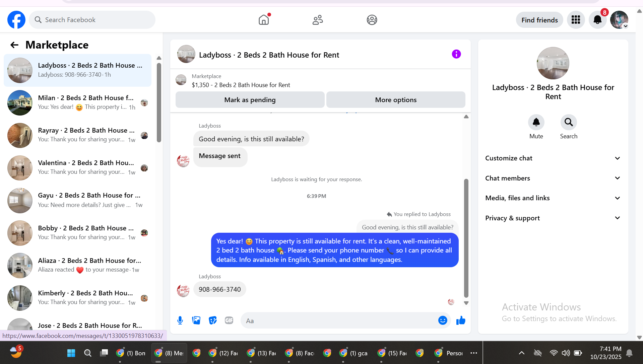This screenshot has width=643, height=364.
Task: Open the Groups icon in top navigation
Action: tap(372, 20)
